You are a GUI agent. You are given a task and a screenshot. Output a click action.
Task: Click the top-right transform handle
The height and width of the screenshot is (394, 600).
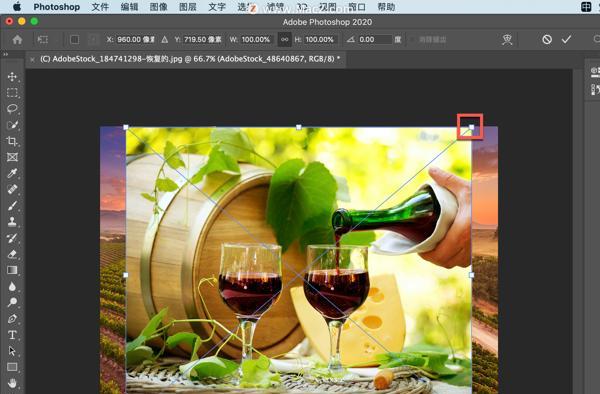[x=471, y=127]
